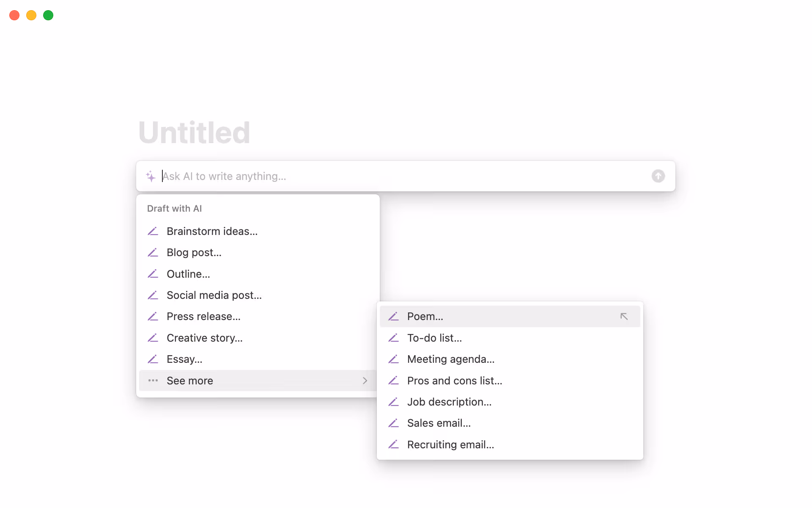This screenshot has width=812, height=508.
Task: Click pencil icon beside Press release
Action: click(153, 316)
